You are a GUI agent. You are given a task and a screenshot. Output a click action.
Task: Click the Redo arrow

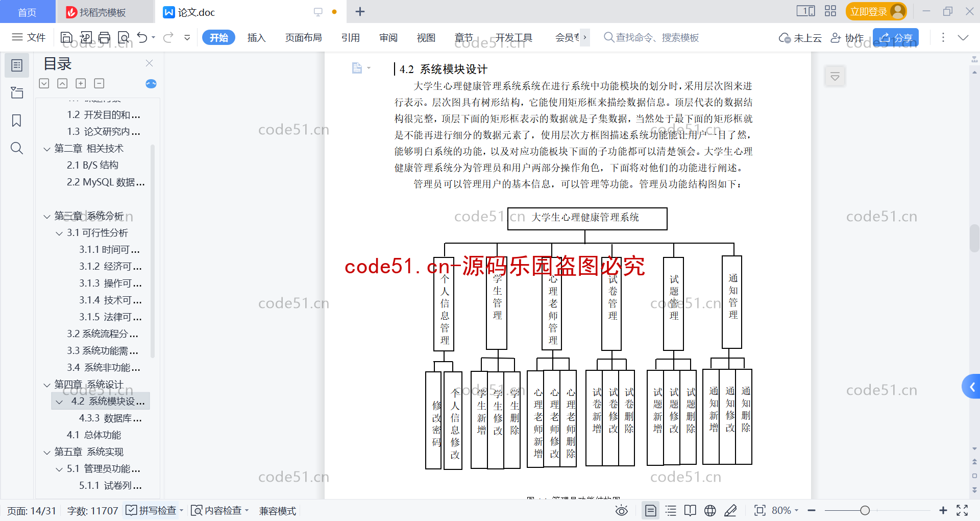(x=168, y=37)
